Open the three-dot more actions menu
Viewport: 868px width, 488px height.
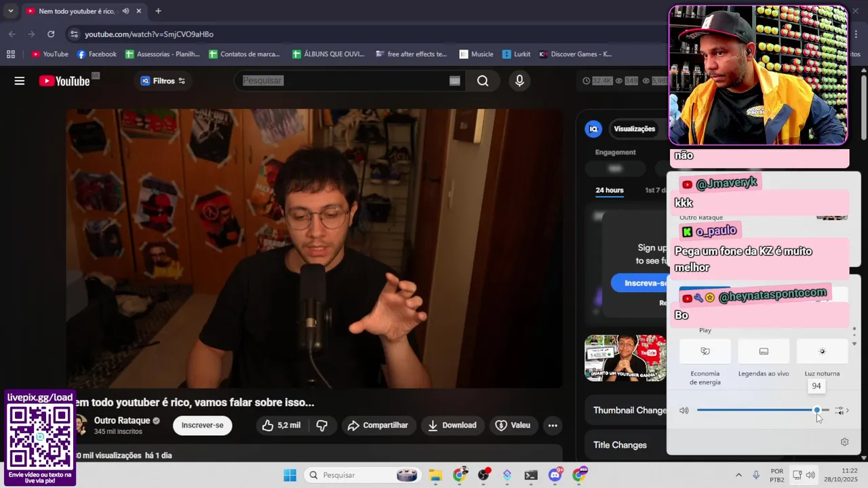point(553,425)
